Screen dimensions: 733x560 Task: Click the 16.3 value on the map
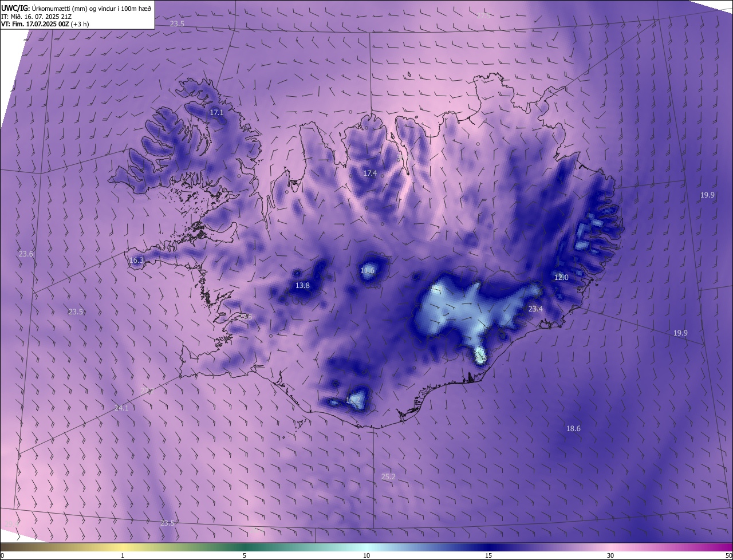pyautogui.click(x=136, y=260)
